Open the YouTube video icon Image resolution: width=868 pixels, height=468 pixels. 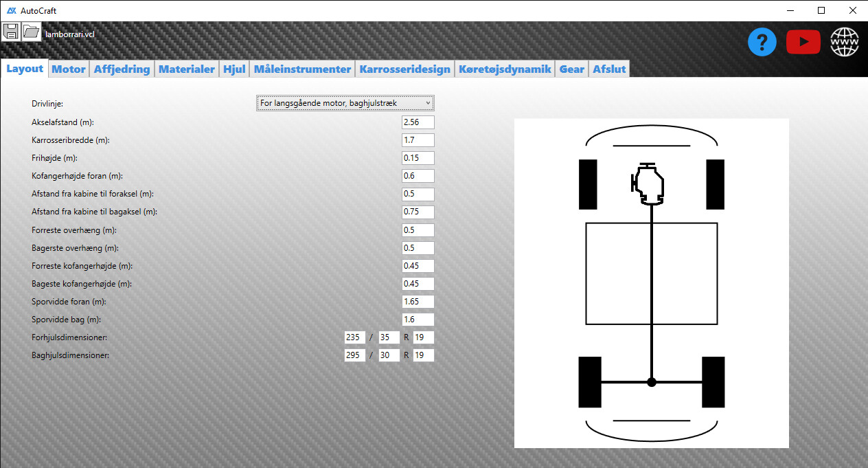click(x=803, y=43)
